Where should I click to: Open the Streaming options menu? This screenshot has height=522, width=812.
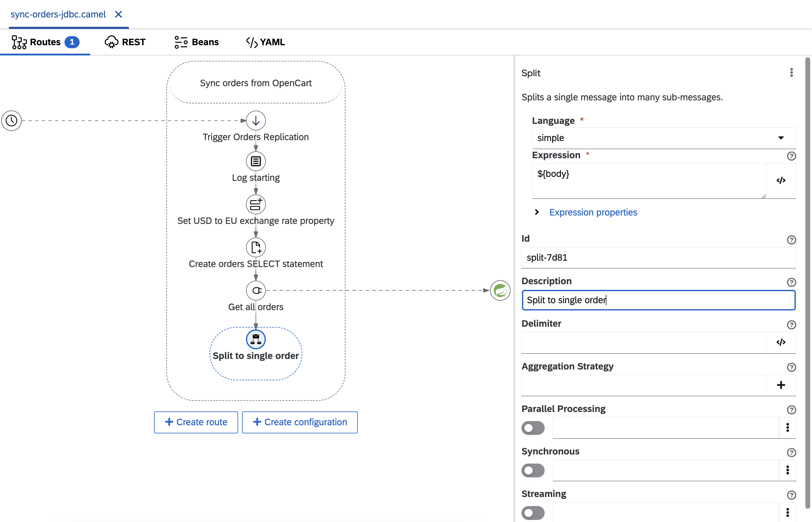point(788,512)
